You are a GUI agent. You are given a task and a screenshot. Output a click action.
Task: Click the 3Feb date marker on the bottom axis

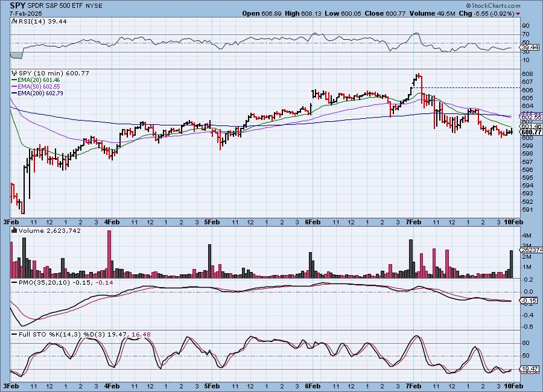11,386
